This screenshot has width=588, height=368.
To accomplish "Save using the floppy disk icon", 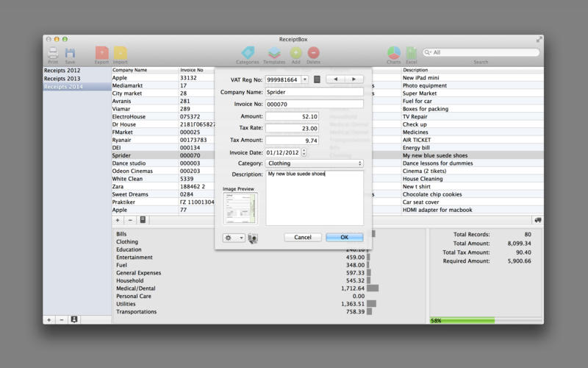I will (70, 53).
